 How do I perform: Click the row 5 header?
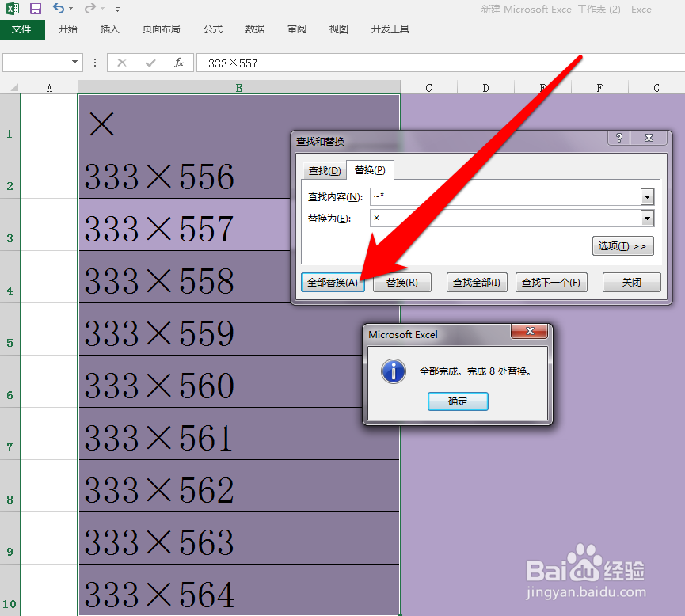click(9, 341)
